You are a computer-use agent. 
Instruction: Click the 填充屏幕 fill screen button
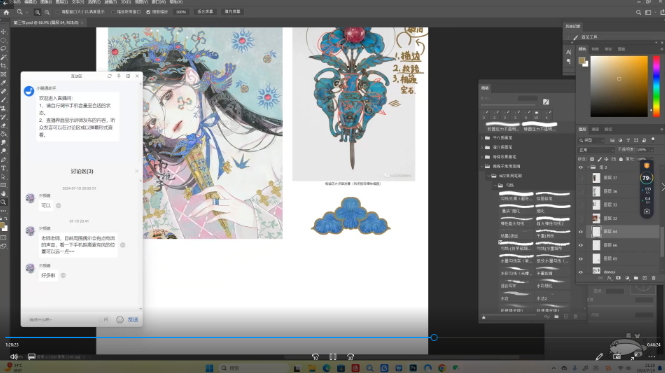coord(232,12)
